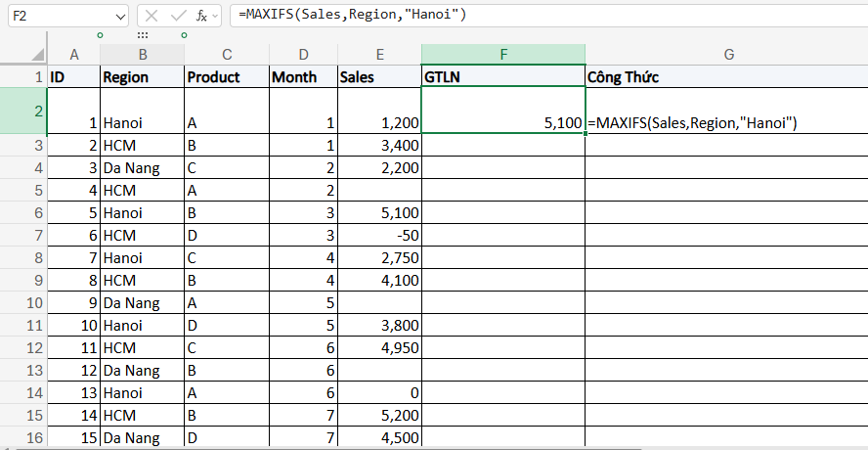The width and height of the screenshot is (868, 450).
Task: Click the left resize circle handle above column B
Action: [100, 35]
